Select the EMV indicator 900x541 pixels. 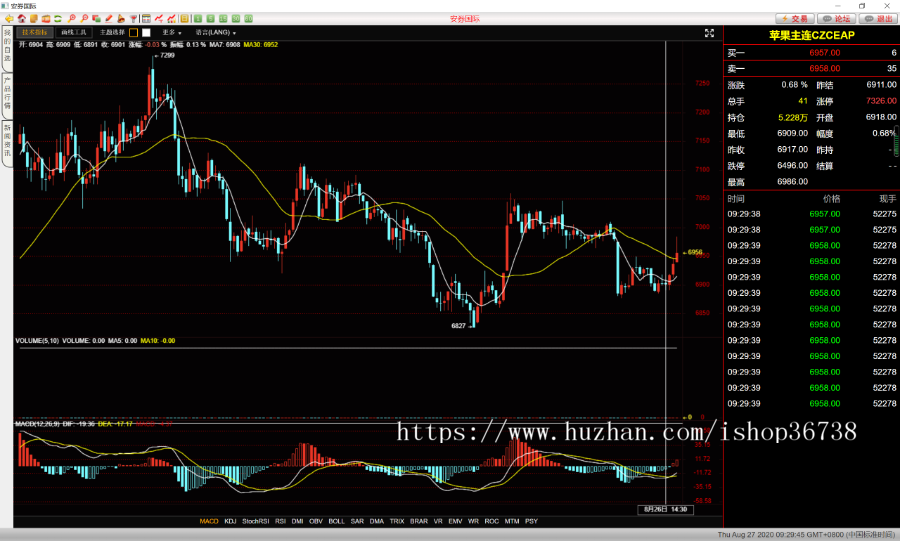tap(455, 521)
